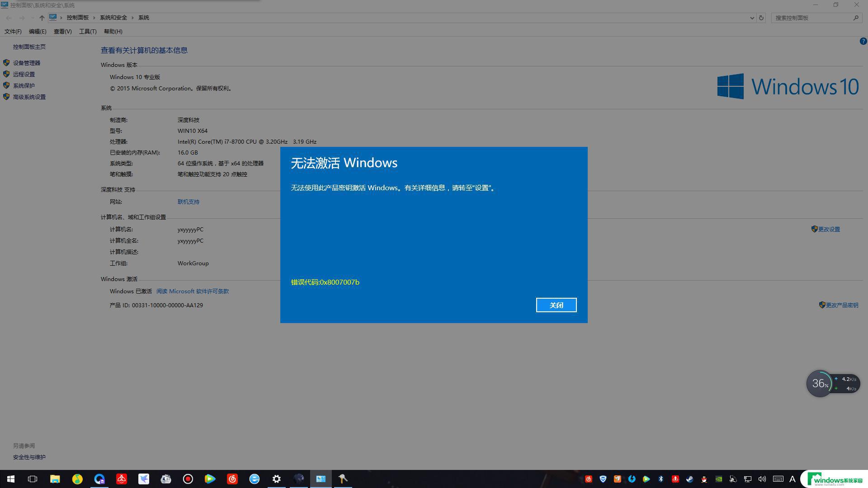Viewport: 868px width, 488px height.
Task: Click the back navigation arrow
Action: [x=9, y=18]
